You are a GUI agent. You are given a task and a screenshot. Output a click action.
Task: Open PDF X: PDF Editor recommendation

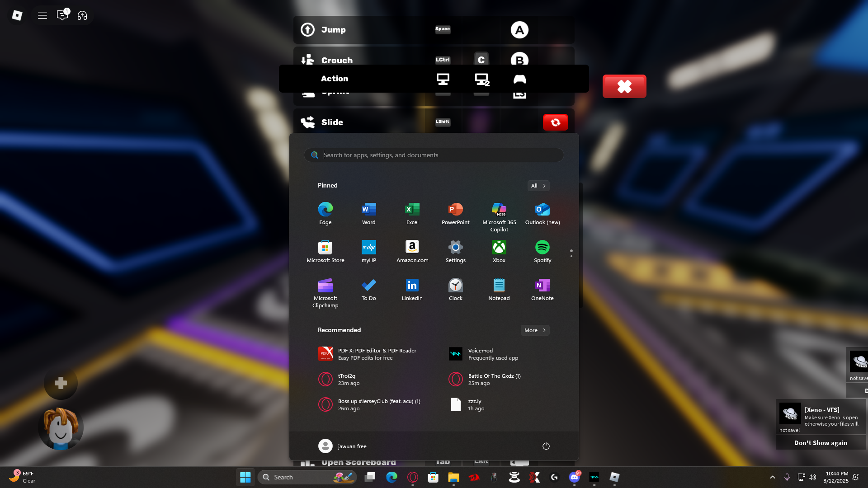[377, 354]
